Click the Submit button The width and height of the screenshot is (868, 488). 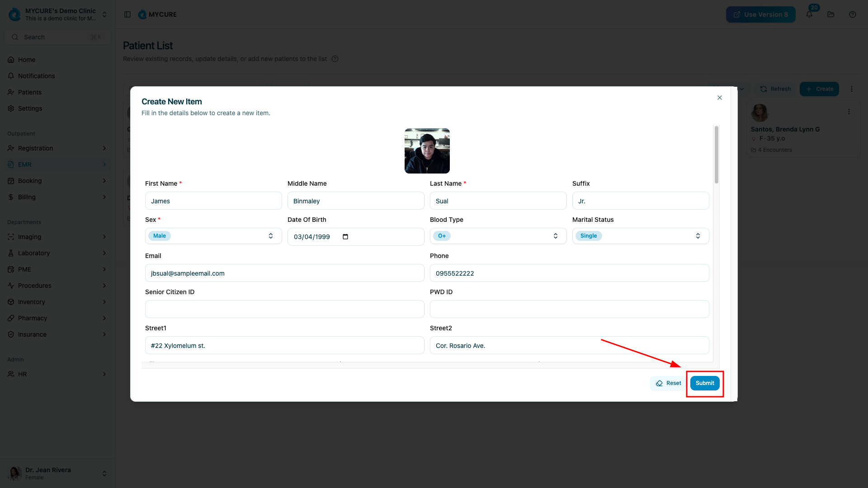point(705,383)
